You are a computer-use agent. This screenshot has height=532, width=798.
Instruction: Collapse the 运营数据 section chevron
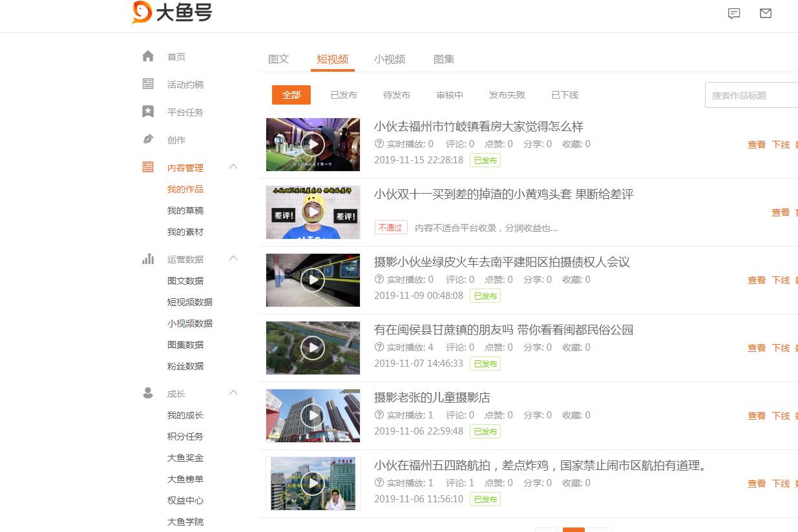pyautogui.click(x=233, y=258)
